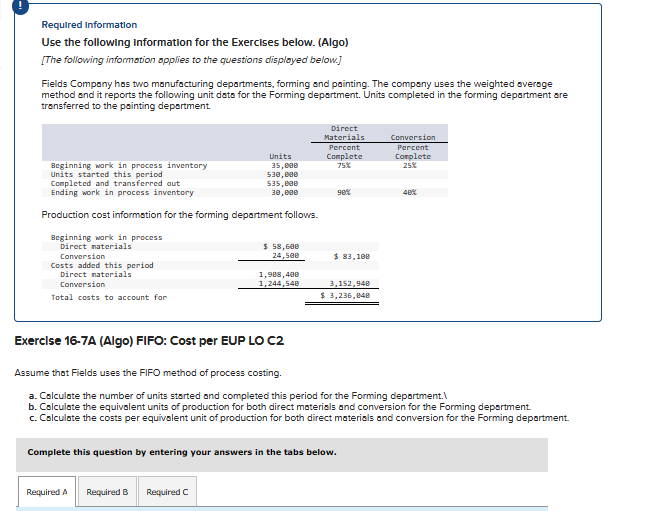Click 'Costs added this period' label
Viewport: 660px width, 511px height.
click(x=102, y=266)
